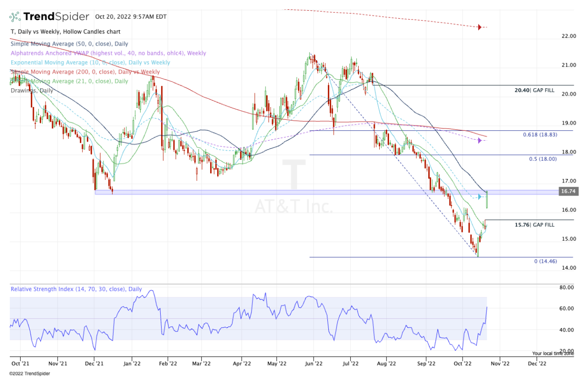588x378 pixels.
Task: Click the cyan arrow marker near 16.50
Action: pos(480,197)
